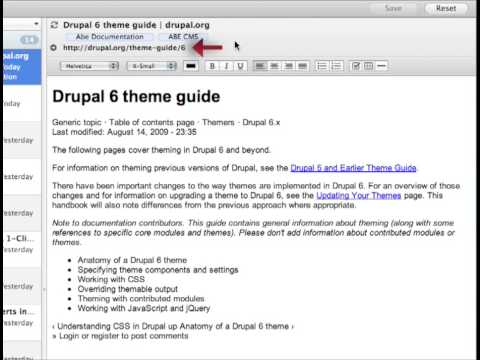The height and width of the screenshot is (360, 480).
Task: Click 'Last modified: August 14, 2009 - 23:35' line
Action: coord(124,132)
